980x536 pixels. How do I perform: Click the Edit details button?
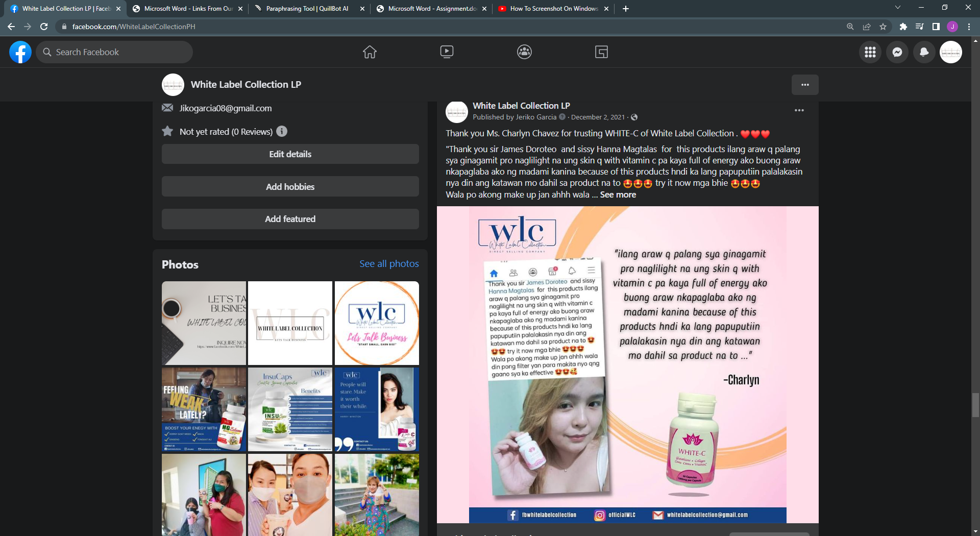tap(290, 154)
